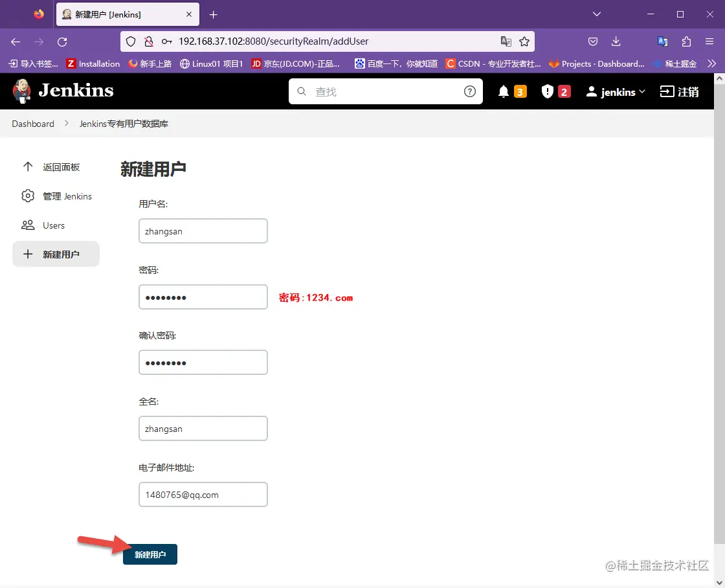
Task: Bookmark this page with star icon
Action: point(524,41)
